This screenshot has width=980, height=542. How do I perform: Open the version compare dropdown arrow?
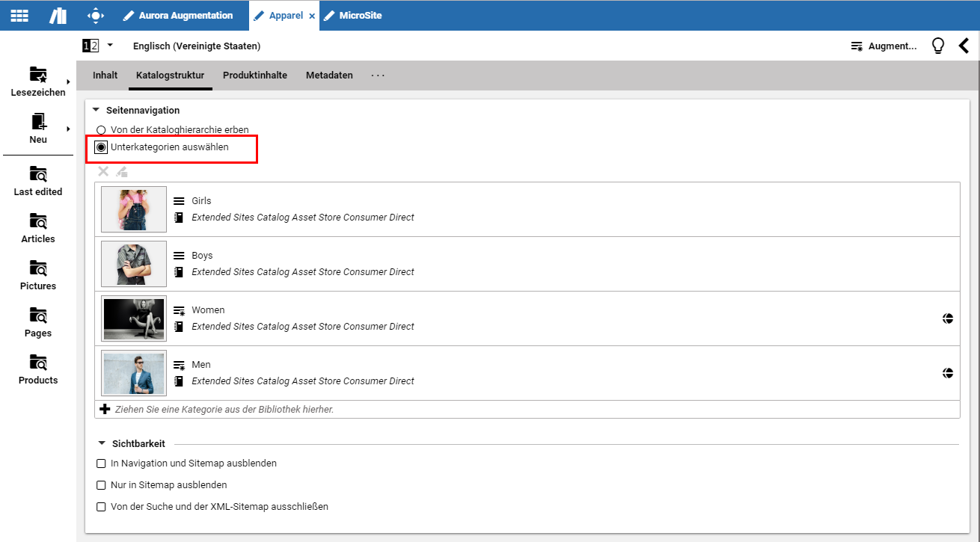pyautogui.click(x=110, y=46)
